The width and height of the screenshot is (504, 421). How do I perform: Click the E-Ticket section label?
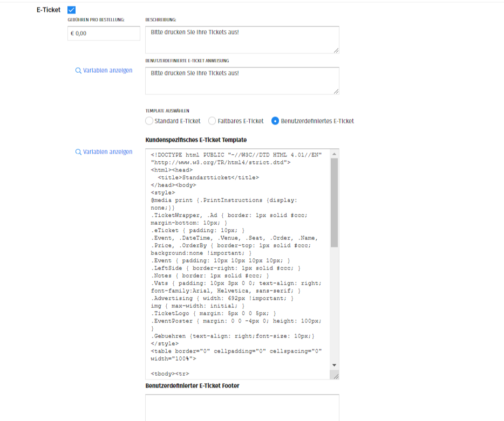coord(49,10)
